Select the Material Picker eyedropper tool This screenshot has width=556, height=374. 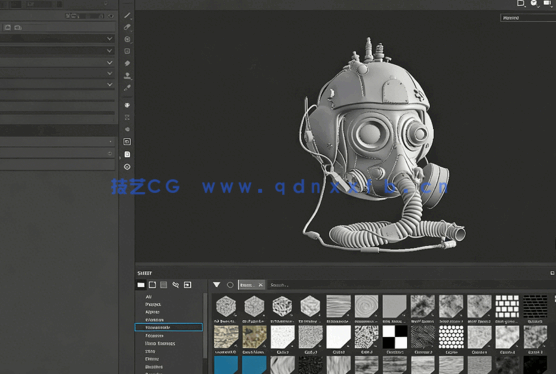tap(127, 88)
